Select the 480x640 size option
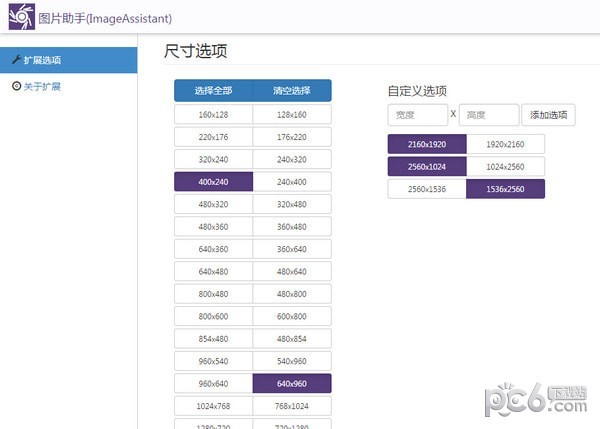Viewport: 600px width, 429px height. click(292, 271)
